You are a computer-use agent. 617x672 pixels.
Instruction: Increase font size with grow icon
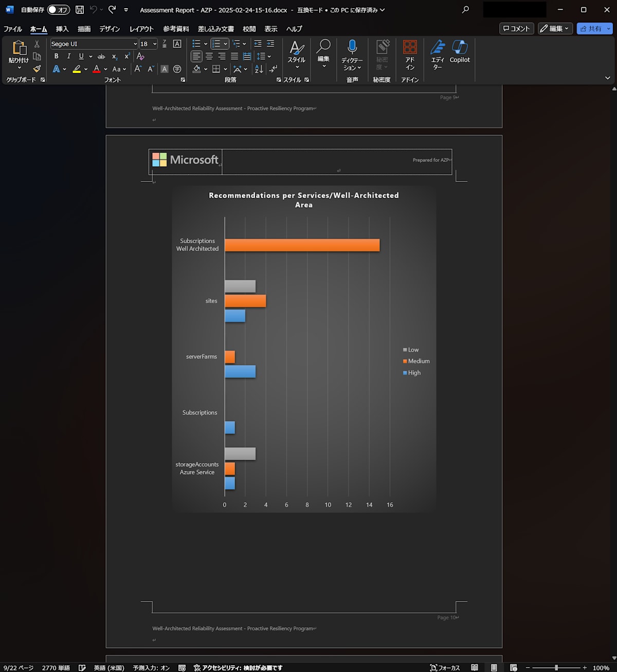tap(138, 69)
